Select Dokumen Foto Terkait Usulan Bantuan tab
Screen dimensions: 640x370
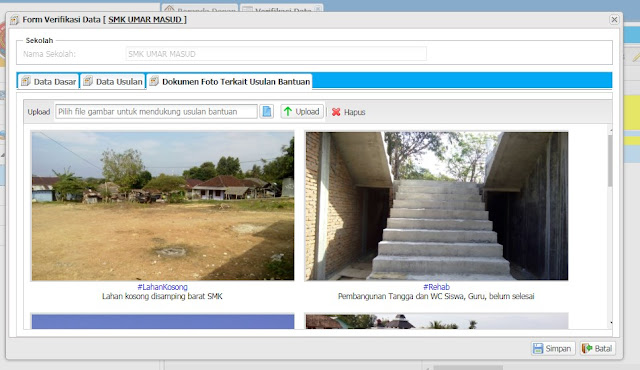pyautogui.click(x=230, y=82)
